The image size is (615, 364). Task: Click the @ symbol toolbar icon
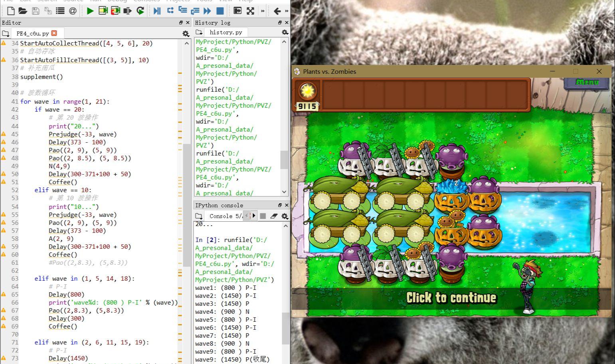click(73, 11)
